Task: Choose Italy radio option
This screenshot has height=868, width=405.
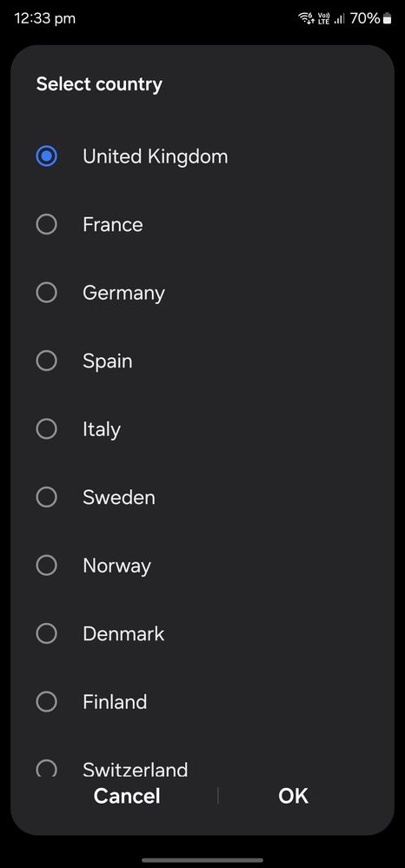Action: pyautogui.click(x=47, y=429)
